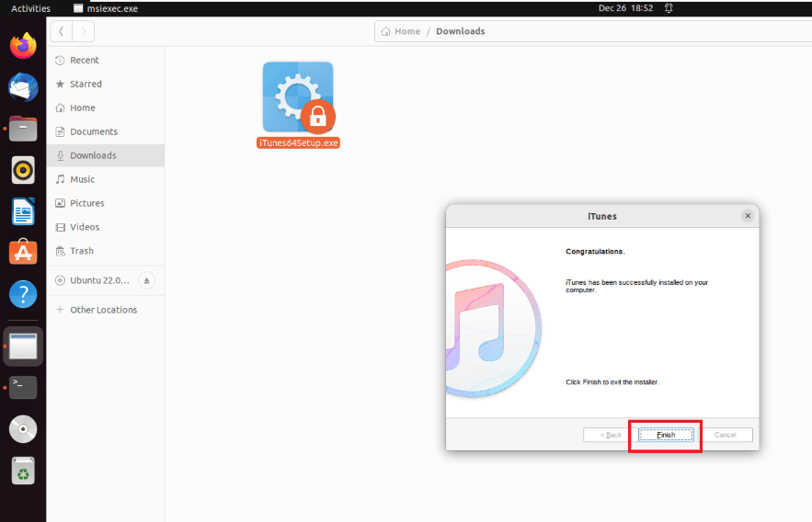
Task: Open the Activities overview
Action: (30, 8)
